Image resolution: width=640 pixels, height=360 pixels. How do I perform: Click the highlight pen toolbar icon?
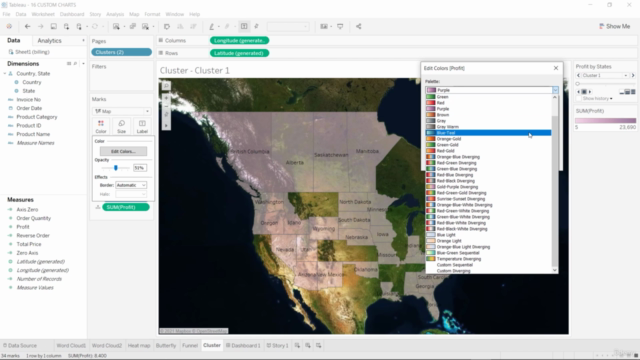coord(211,26)
